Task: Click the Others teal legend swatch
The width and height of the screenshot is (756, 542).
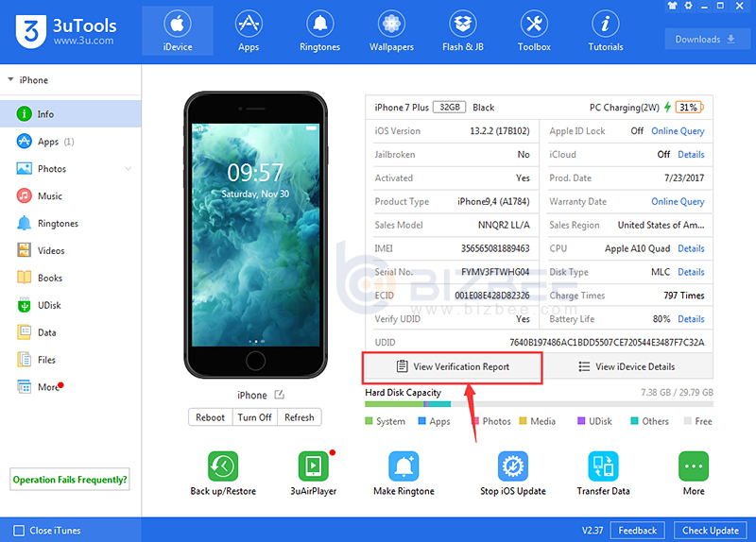Action: point(634,421)
